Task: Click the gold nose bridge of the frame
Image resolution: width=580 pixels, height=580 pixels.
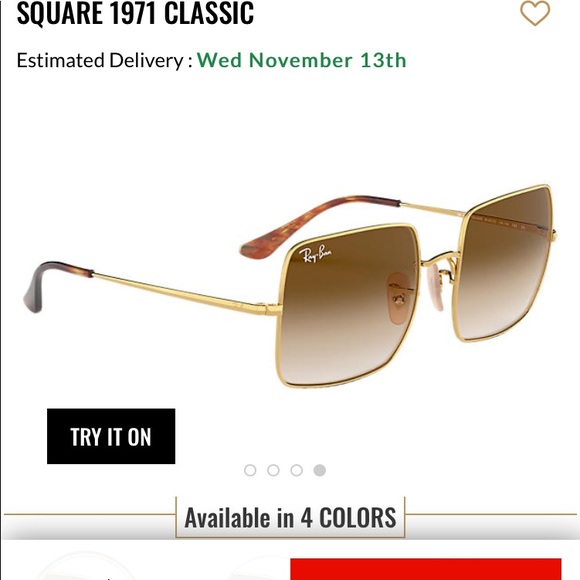Action: pyautogui.click(x=439, y=259)
